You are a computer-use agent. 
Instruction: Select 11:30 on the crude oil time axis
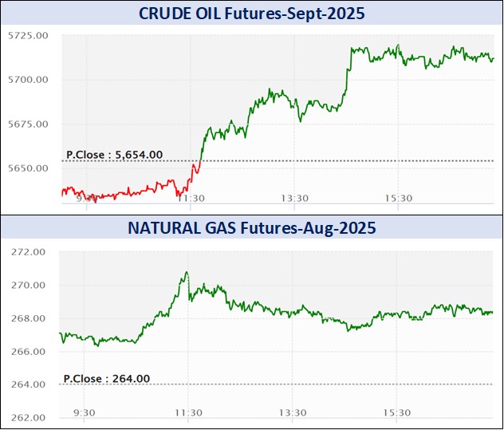[x=195, y=198]
